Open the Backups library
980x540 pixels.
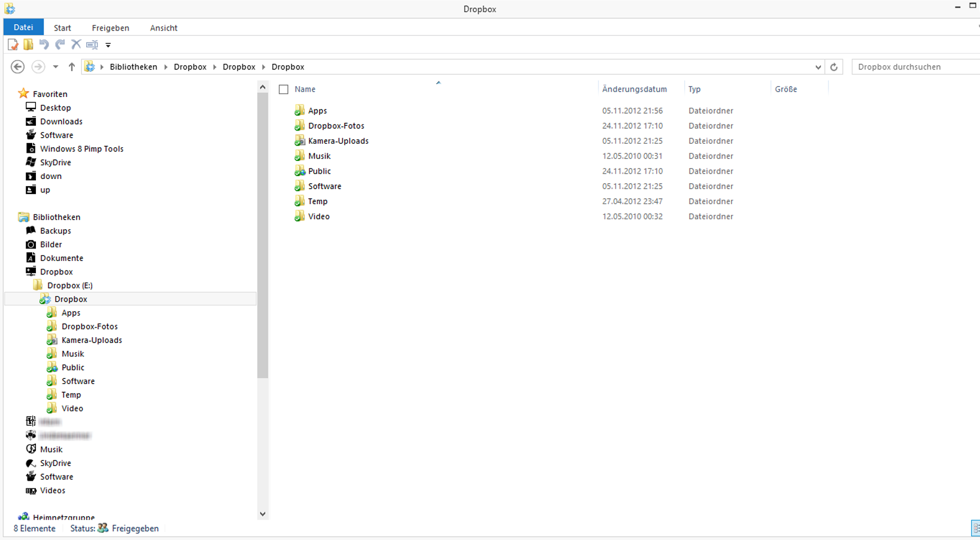pos(55,231)
